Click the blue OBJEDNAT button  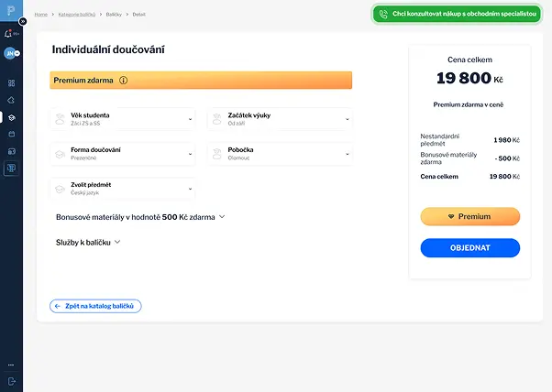(x=470, y=248)
